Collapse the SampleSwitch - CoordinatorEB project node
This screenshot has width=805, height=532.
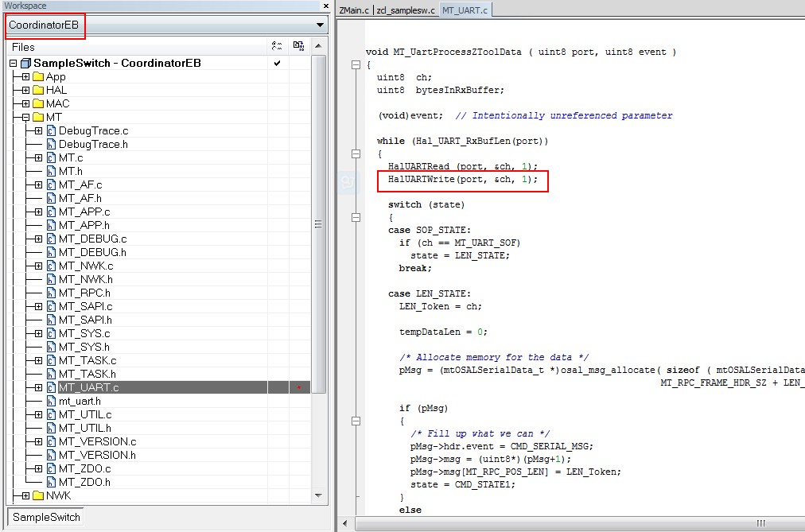(14, 63)
